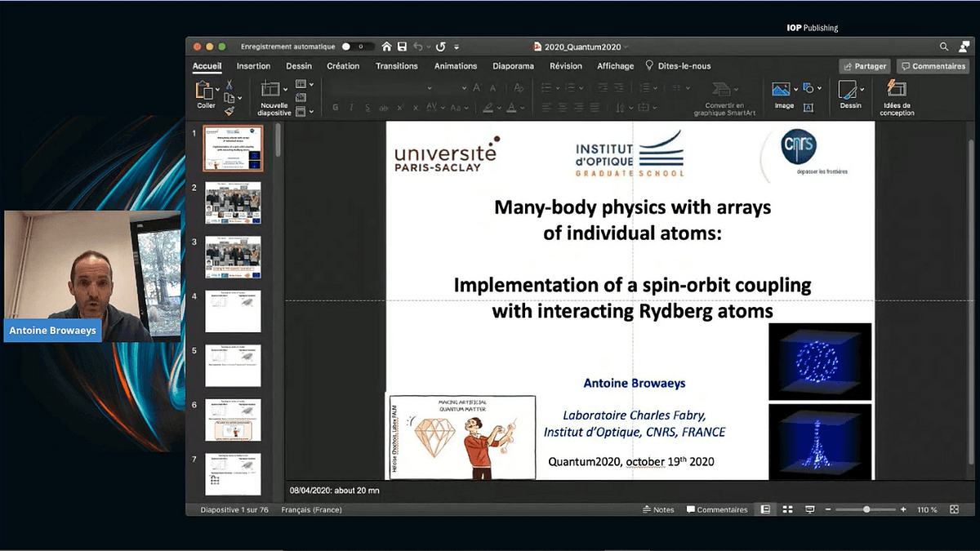
Task: Open the undo history dropdown arrow
Action: (428, 47)
